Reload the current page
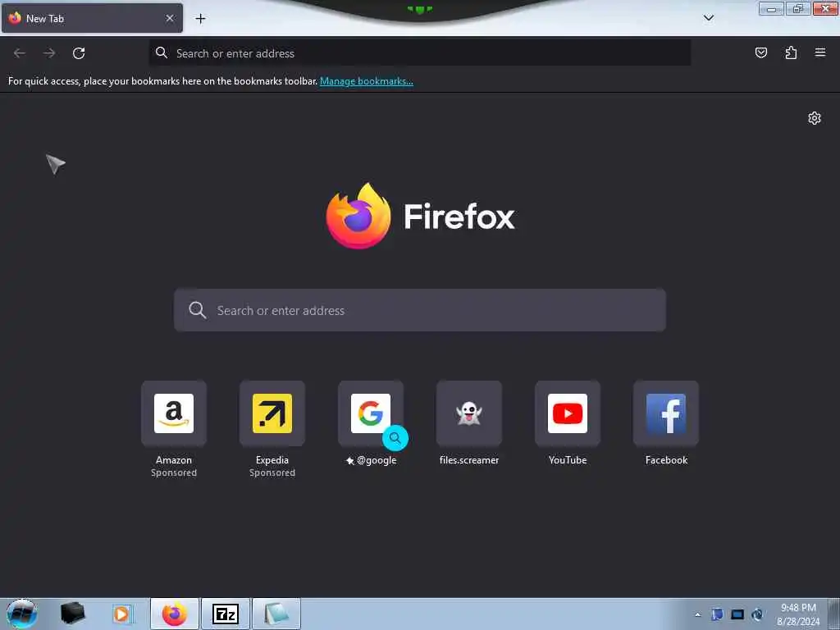840x630 pixels. click(x=79, y=53)
